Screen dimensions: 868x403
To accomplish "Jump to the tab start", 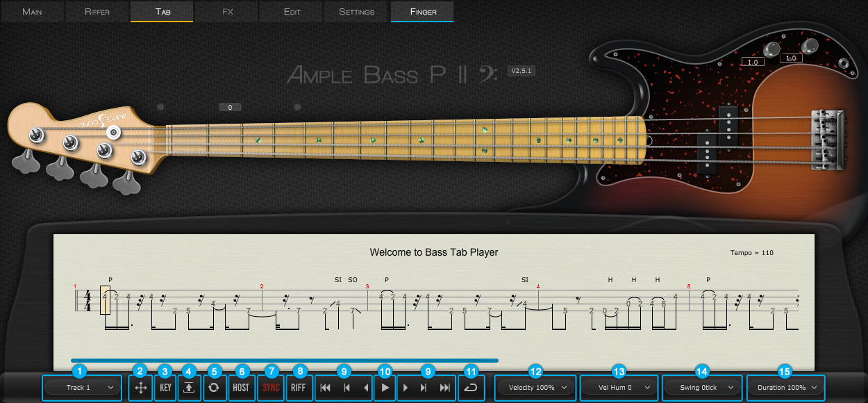I will [x=325, y=388].
